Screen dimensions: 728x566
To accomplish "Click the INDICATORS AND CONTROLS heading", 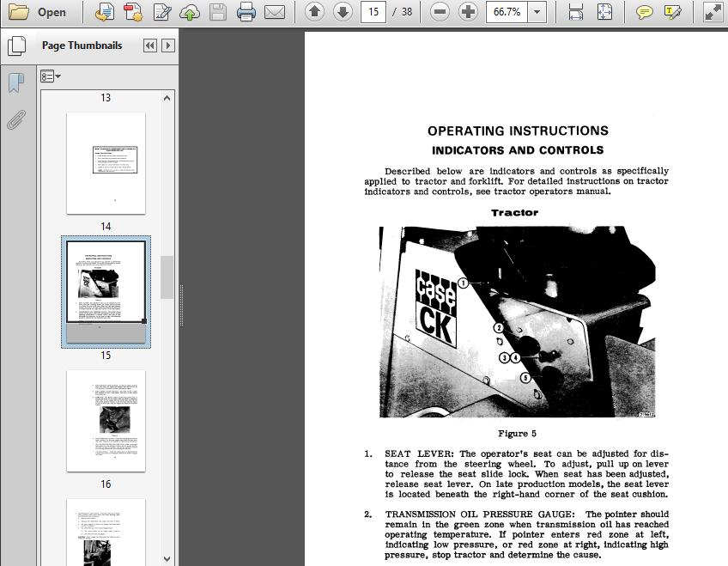I will (518, 150).
